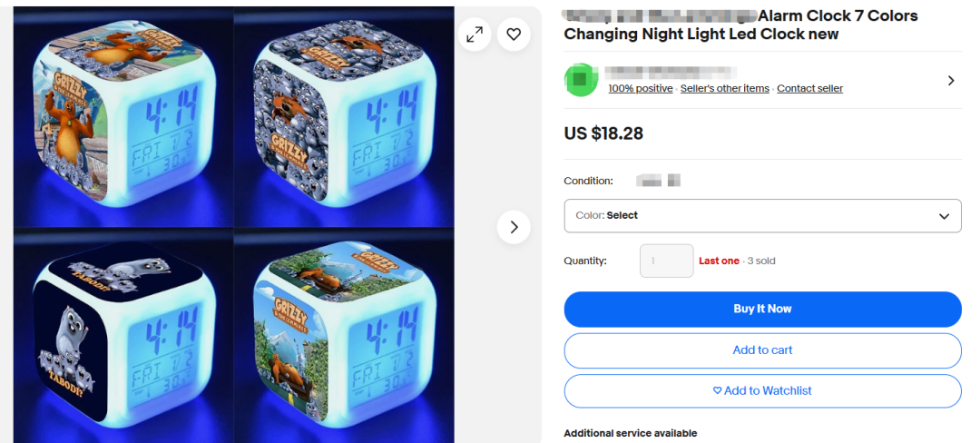Image resolution: width=980 pixels, height=443 pixels.
Task: Click the heart in Add to Watchlist
Action: (x=718, y=390)
